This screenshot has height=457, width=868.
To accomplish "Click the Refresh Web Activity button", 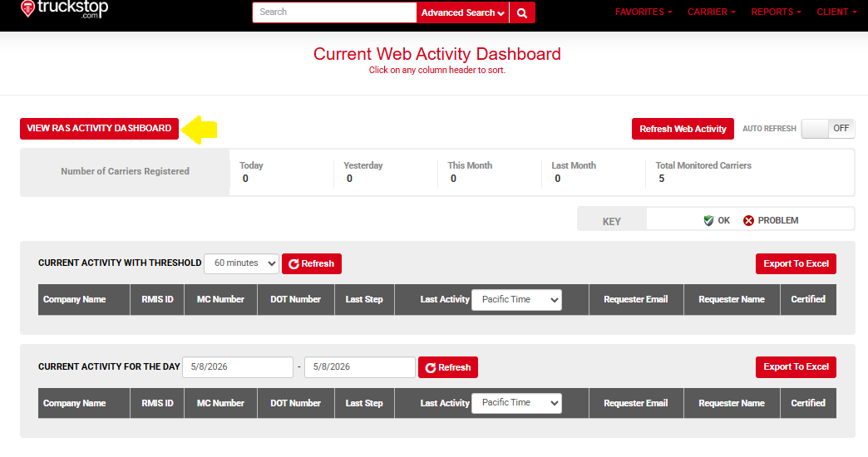I will pyautogui.click(x=683, y=129).
